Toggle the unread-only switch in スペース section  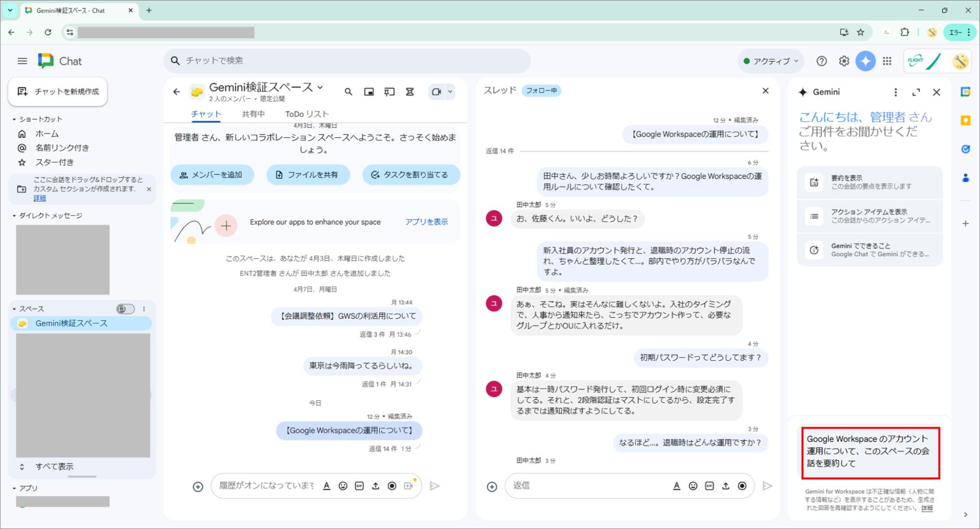click(125, 309)
